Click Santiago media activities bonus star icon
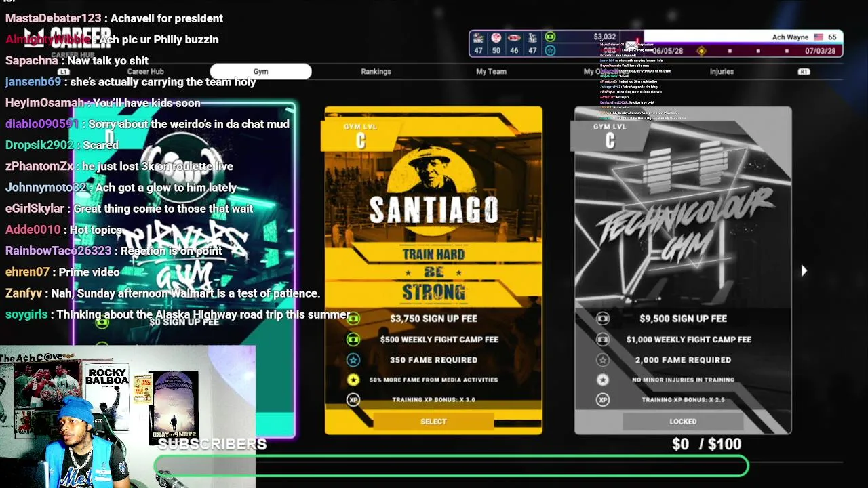Image resolution: width=868 pixels, height=488 pixels. tap(353, 380)
